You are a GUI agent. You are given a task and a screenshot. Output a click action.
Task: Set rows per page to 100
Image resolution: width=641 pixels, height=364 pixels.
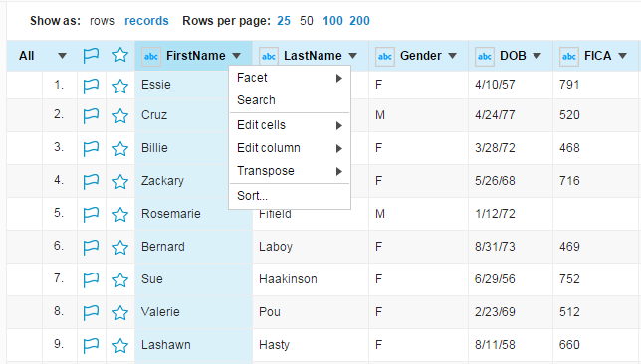tap(332, 21)
